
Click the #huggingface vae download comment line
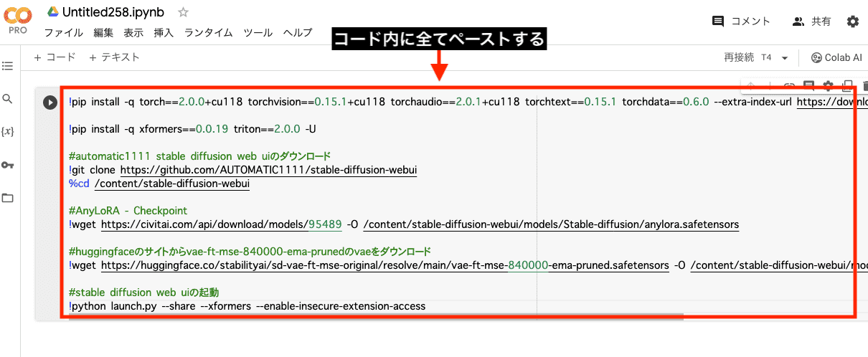pos(250,252)
